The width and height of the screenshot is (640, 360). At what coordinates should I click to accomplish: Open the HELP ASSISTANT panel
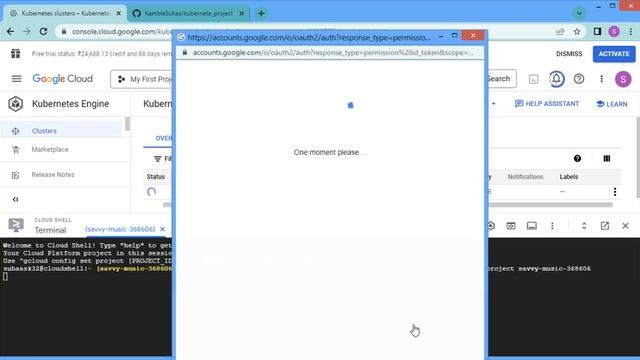(547, 104)
